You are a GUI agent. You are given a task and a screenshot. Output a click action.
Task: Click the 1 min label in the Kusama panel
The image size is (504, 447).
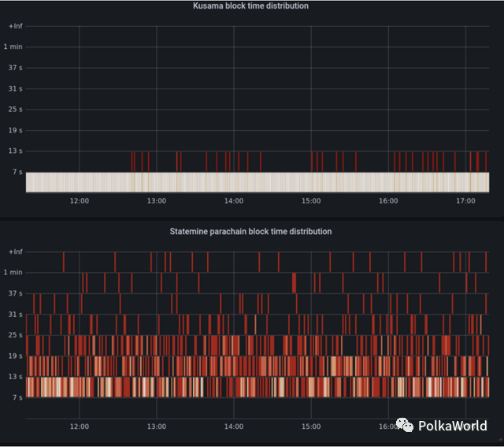[x=13, y=47]
